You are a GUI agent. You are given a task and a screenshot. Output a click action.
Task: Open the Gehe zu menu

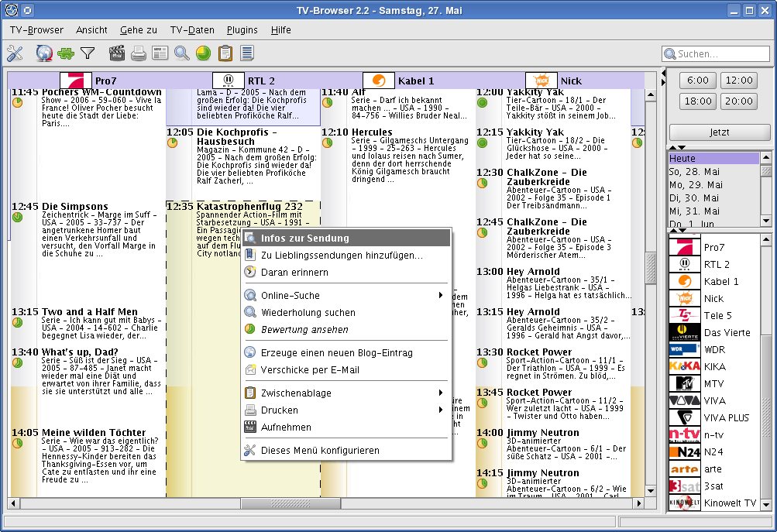pos(139,29)
